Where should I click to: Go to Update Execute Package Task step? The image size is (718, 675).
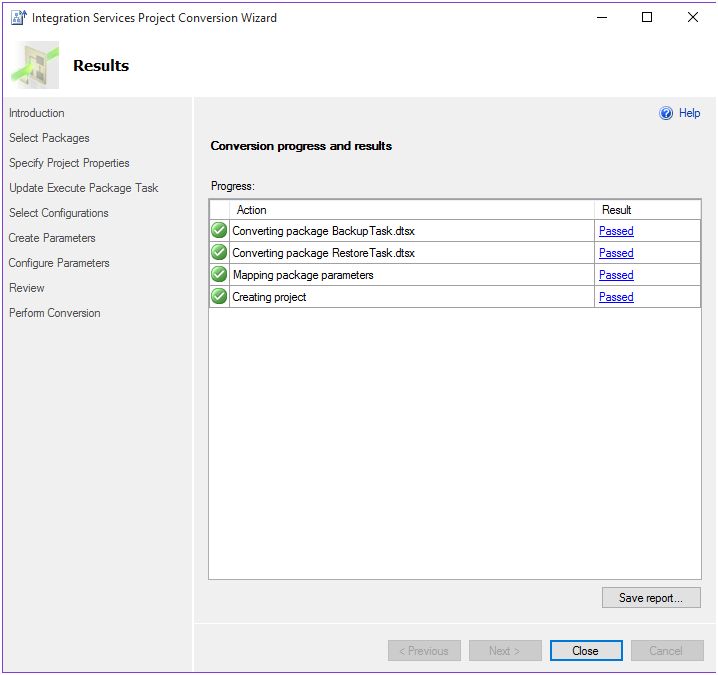(x=83, y=188)
